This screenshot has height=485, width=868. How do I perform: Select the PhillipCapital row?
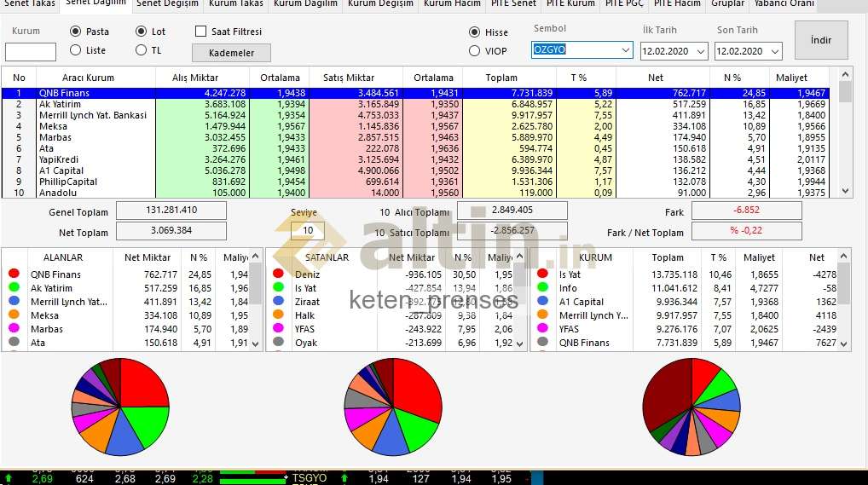point(415,182)
